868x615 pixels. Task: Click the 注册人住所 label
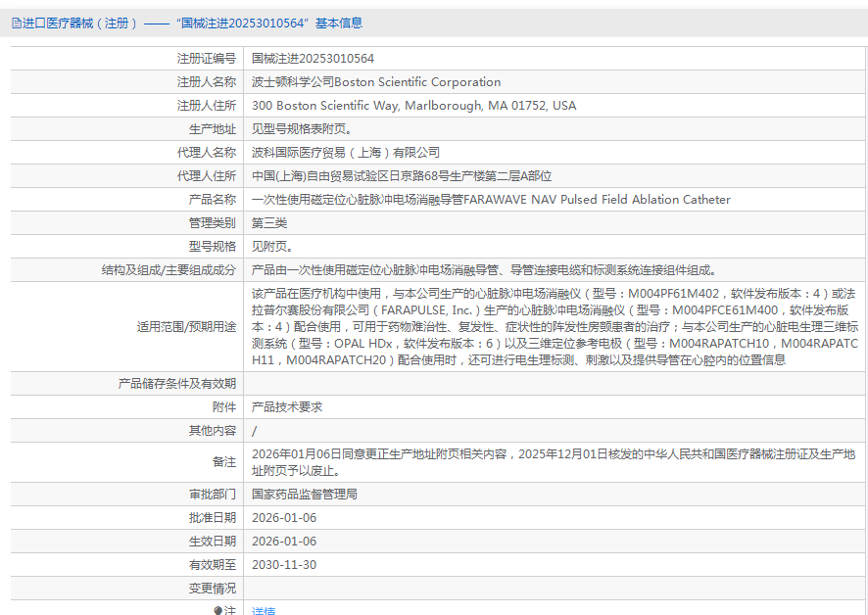click(x=207, y=106)
